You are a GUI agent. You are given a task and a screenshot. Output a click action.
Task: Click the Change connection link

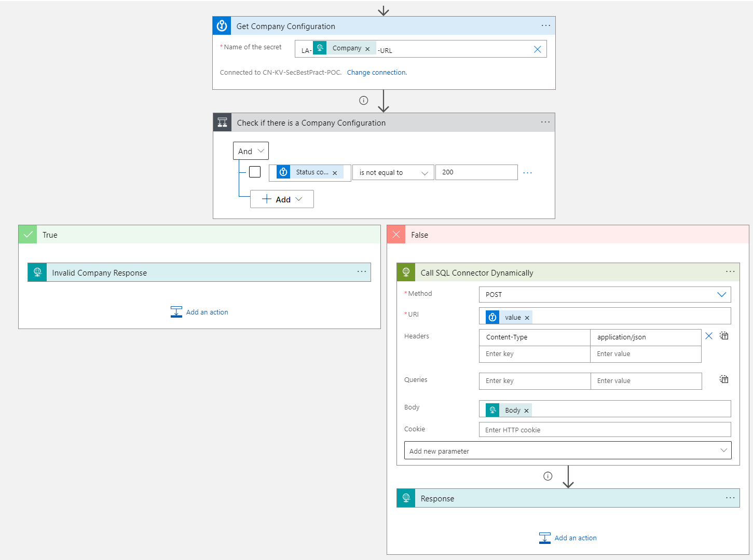(x=377, y=73)
